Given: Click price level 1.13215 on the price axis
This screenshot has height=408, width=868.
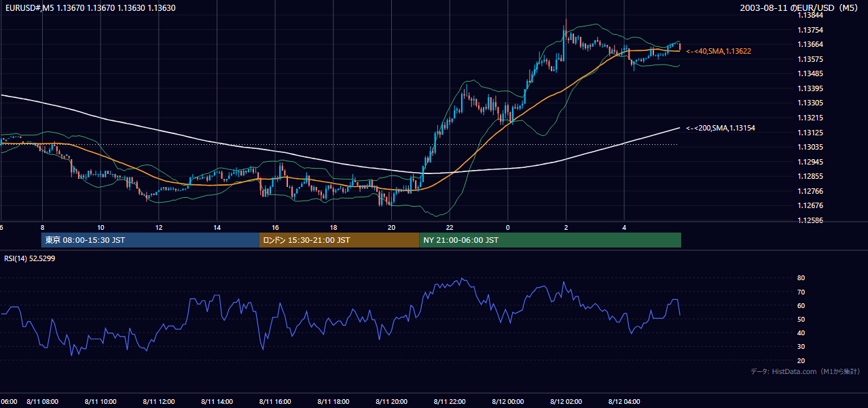Looking at the screenshot, I should click(810, 118).
